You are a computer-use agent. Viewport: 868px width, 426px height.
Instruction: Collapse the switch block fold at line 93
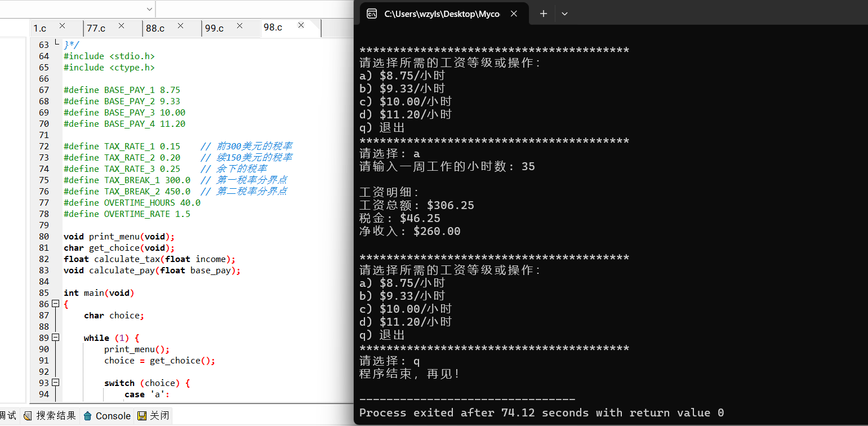coord(55,383)
